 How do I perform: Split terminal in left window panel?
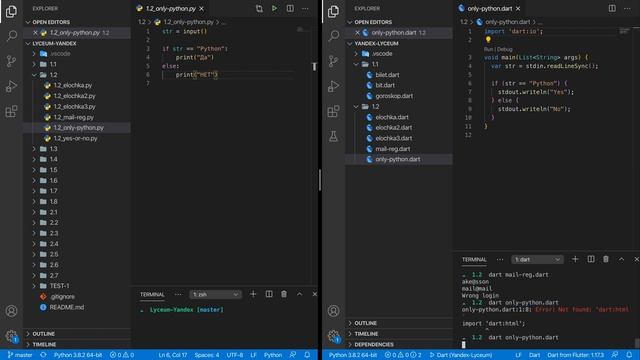click(x=269, y=294)
